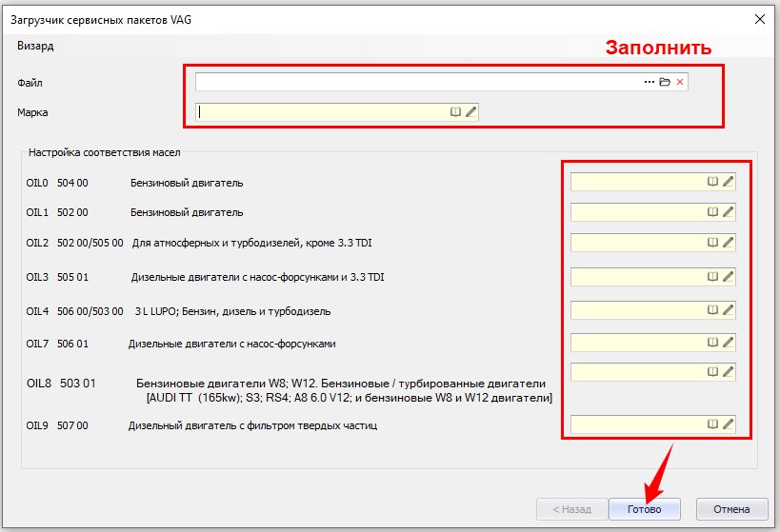Click the pencil icon for OIL9 507 00
This screenshot has width=780, height=532.
pos(729,424)
